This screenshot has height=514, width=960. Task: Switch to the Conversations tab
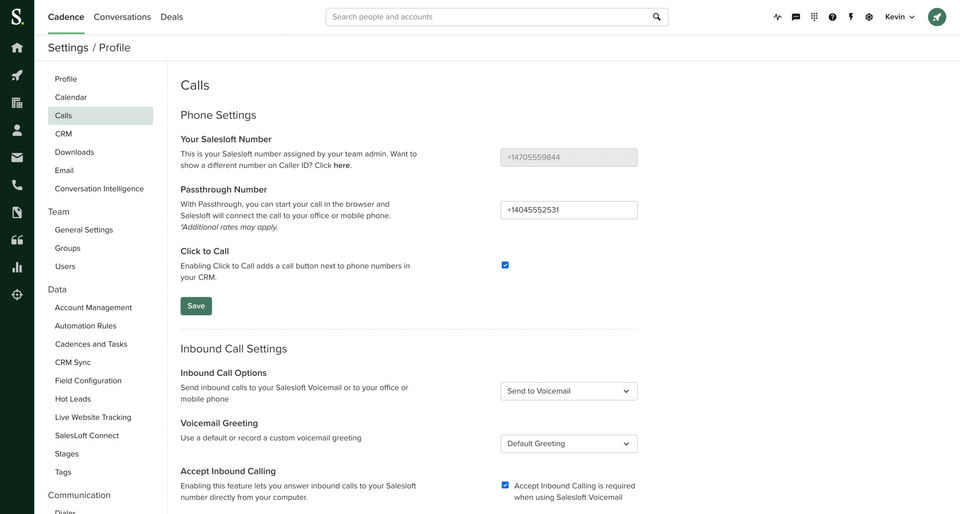pyautogui.click(x=122, y=17)
